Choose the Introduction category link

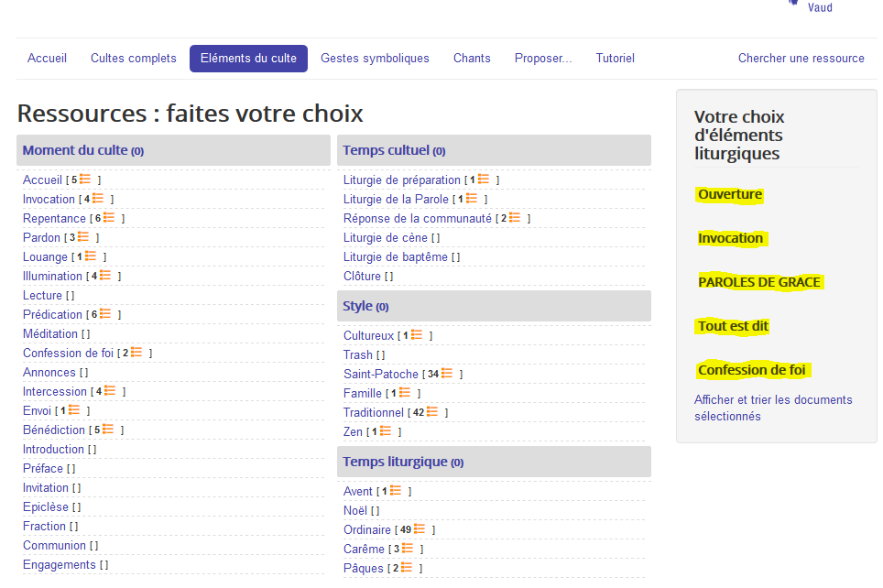point(53,449)
